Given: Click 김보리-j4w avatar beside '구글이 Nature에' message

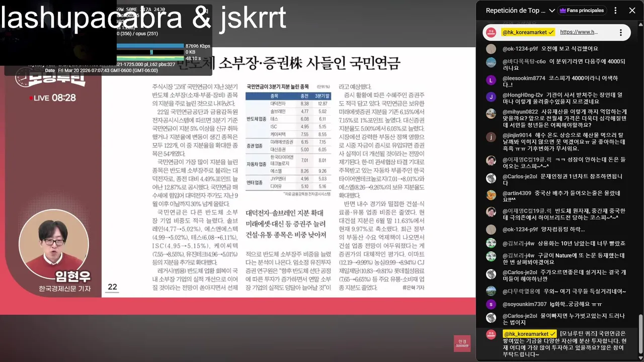Looking at the screenshot, I should [x=491, y=256].
